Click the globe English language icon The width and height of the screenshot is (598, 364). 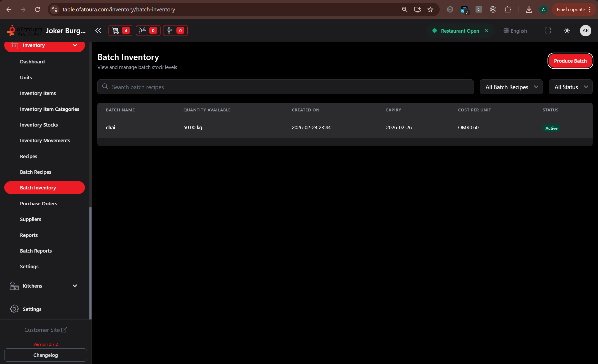(x=515, y=31)
